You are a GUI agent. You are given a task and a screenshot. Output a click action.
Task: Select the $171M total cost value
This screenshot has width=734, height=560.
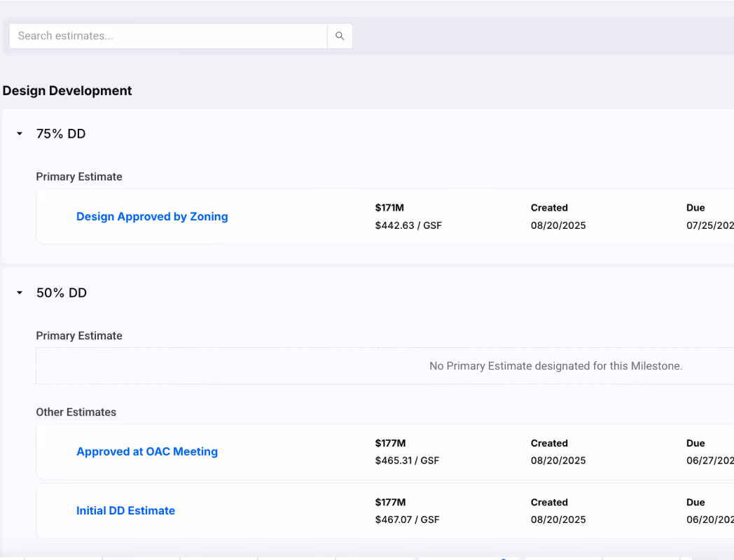point(389,208)
